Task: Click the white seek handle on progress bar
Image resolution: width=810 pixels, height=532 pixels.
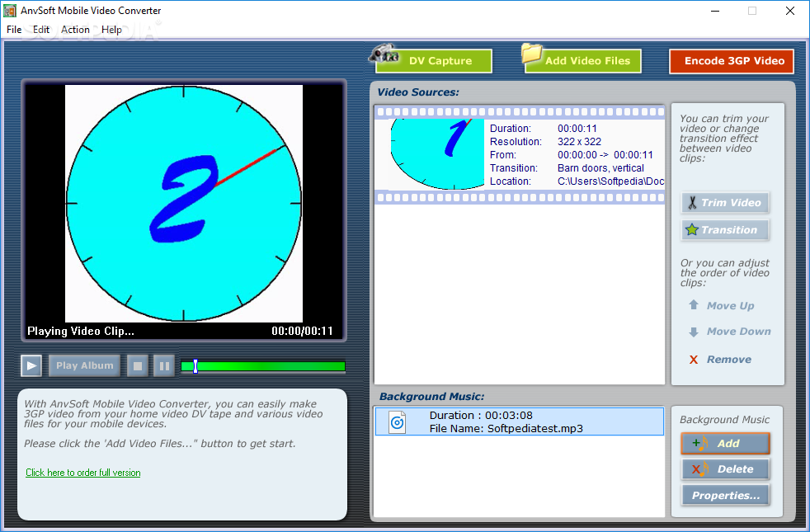Action: (x=195, y=366)
